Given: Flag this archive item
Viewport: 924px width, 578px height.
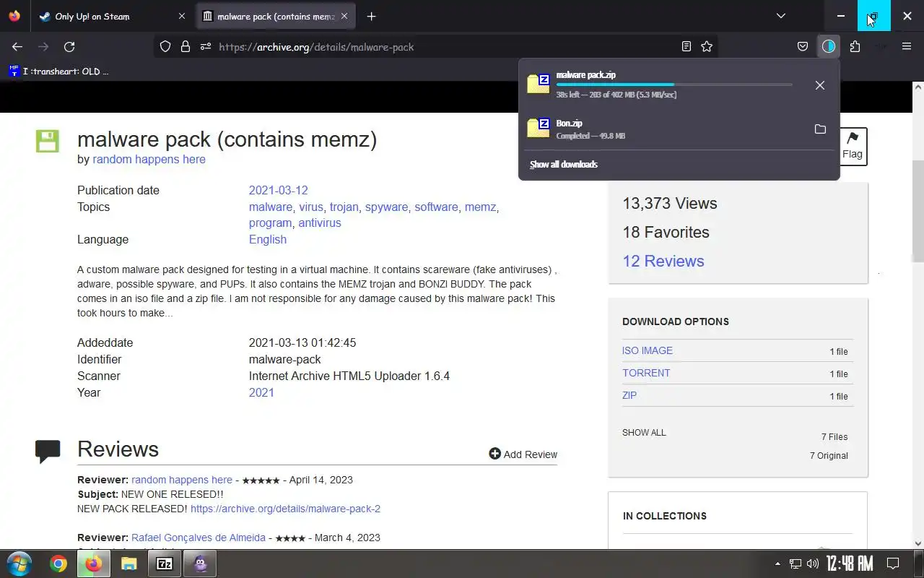Looking at the screenshot, I should click(853, 146).
